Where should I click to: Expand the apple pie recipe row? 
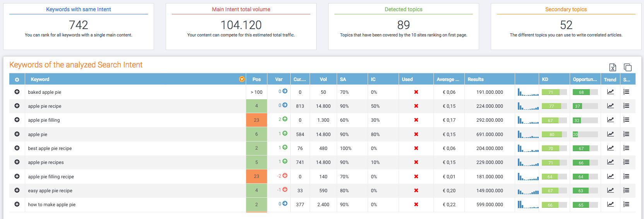click(17, 106)
